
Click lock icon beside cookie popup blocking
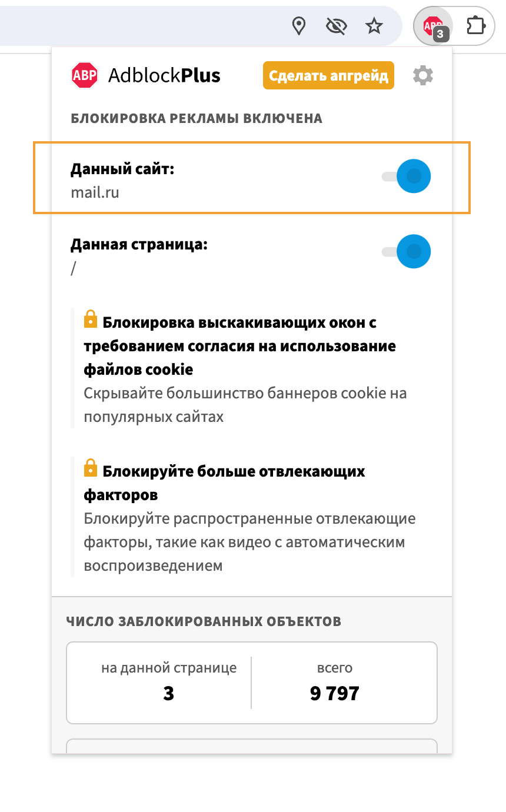(x=91, y=319)
